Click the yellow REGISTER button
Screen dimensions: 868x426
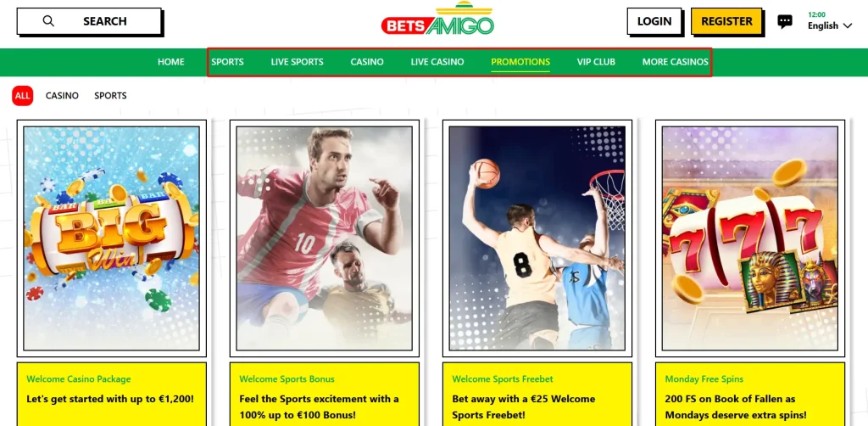(726, 21)
